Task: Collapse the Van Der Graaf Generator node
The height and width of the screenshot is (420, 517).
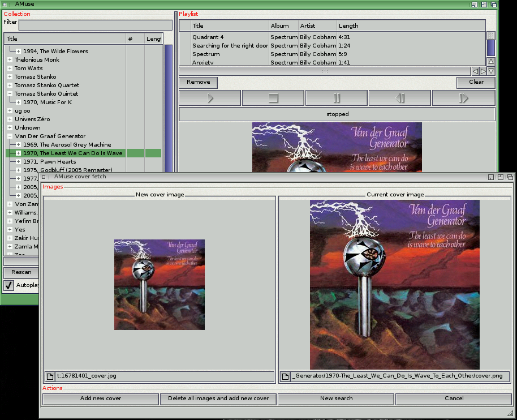Action: [x=10, y=136]
